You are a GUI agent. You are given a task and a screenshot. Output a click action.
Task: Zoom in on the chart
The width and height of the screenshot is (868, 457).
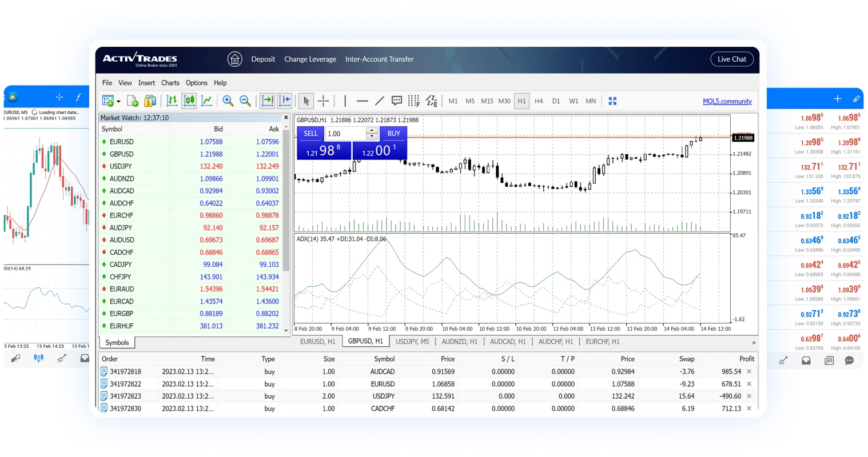pos(228,101)
